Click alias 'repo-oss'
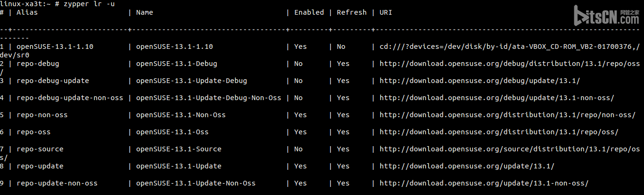The width and height of the screenshot is (644, 195). [33, 132]
